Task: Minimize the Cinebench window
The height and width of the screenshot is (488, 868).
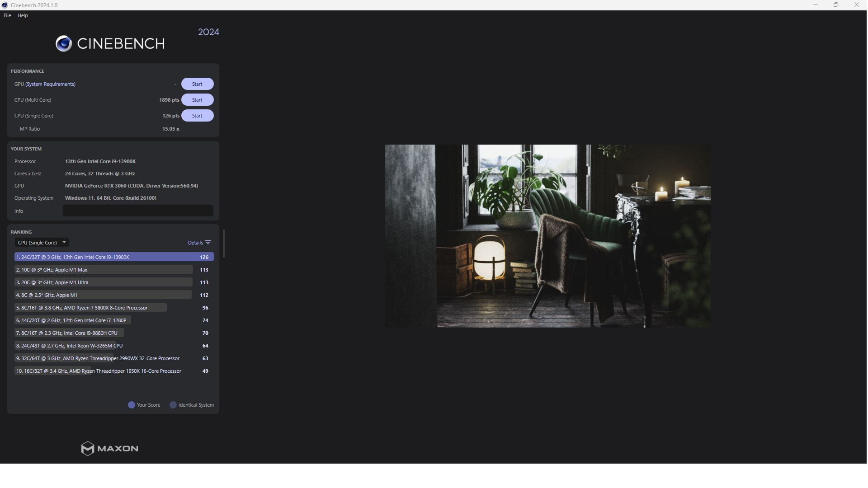Action: [816, 5]
